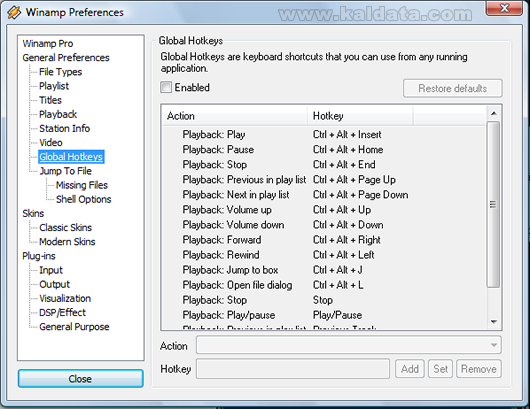Open the Jump To File preferences
This screenshot has height=409, width=530.
coord(66,171)
